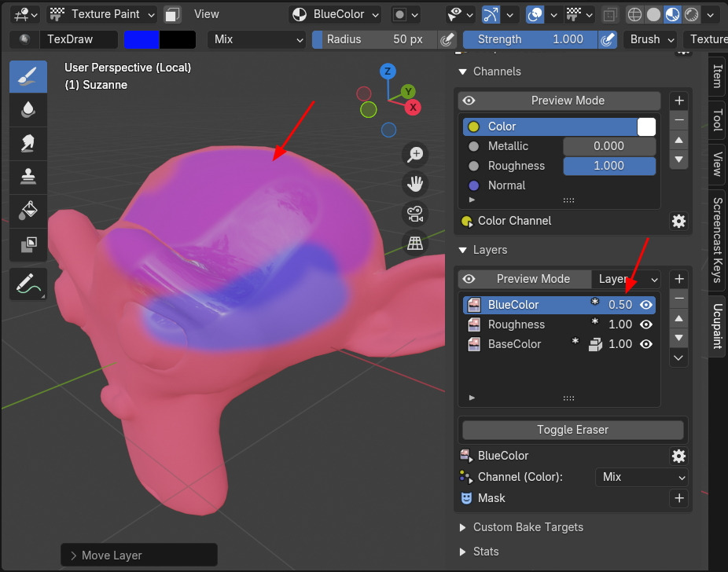Click the Z axis gizmo circle
The width and height of the screenshot is (728, 572).
pos(388,71)
